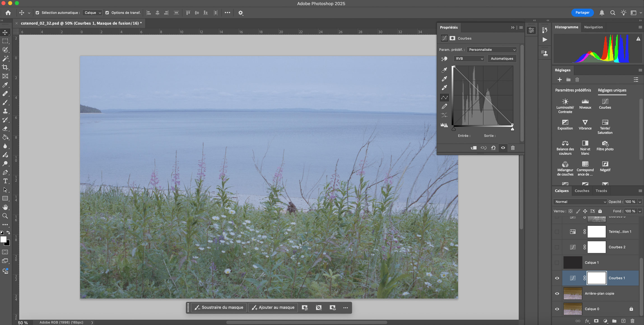Click the delete adjustment trash icon in Propriétés
Viewport: 644px width, 325px height.
coord(513,148)
